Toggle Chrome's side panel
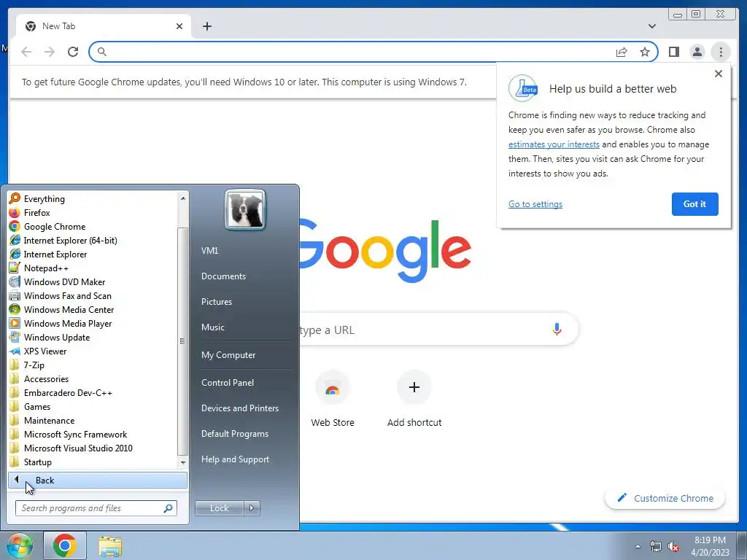The height and width of the screenshot is (560, 747). pos(673,52)
